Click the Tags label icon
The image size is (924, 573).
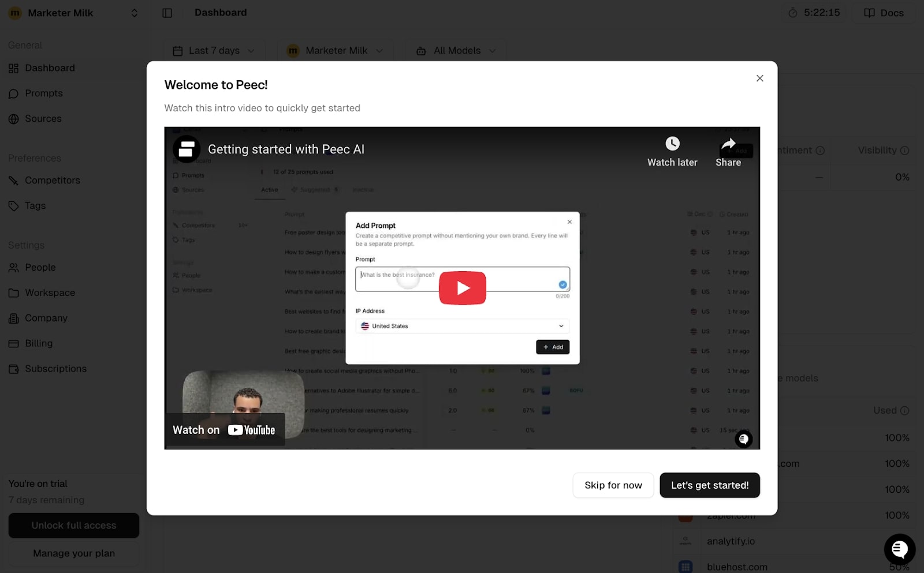click(14, 206)
